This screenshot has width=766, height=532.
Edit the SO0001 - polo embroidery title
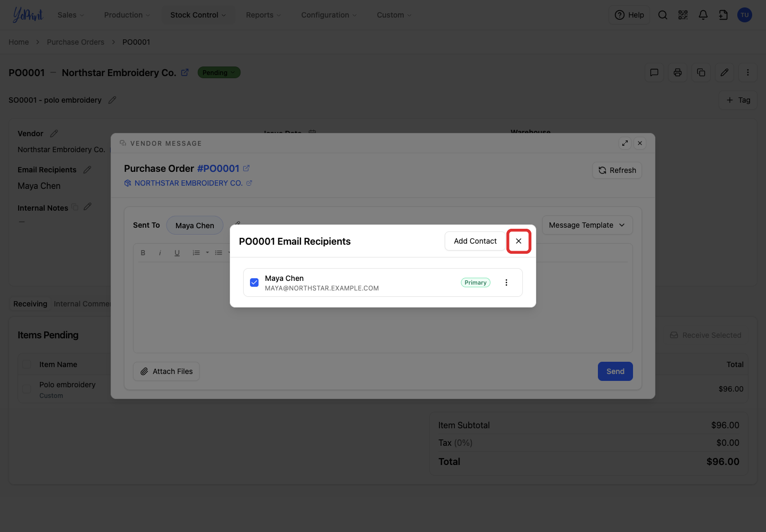[112, 100]
